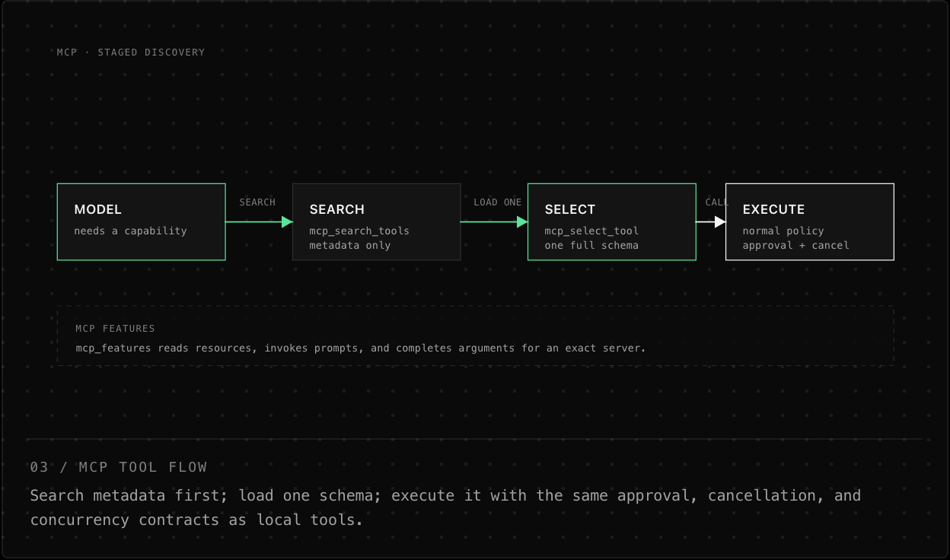Click the EXECUTE box heading
The height and width of the screenshot is (560, 950).
point(773,209)
